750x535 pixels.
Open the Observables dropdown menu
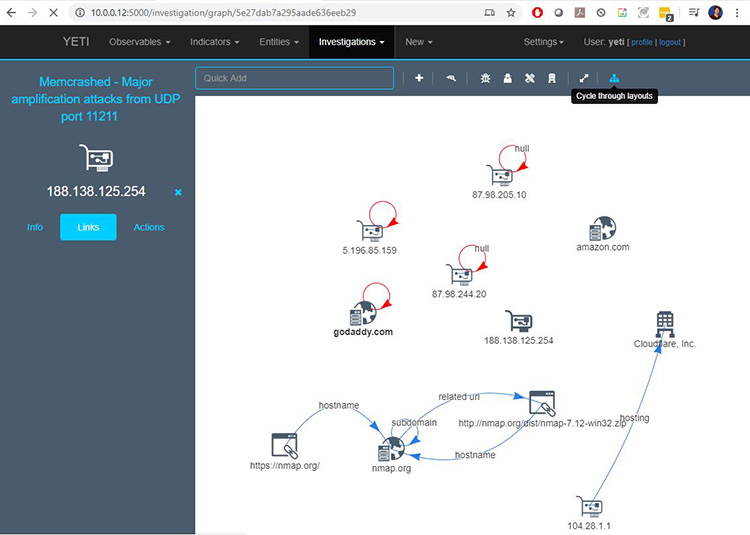click(x=140, y=42)
